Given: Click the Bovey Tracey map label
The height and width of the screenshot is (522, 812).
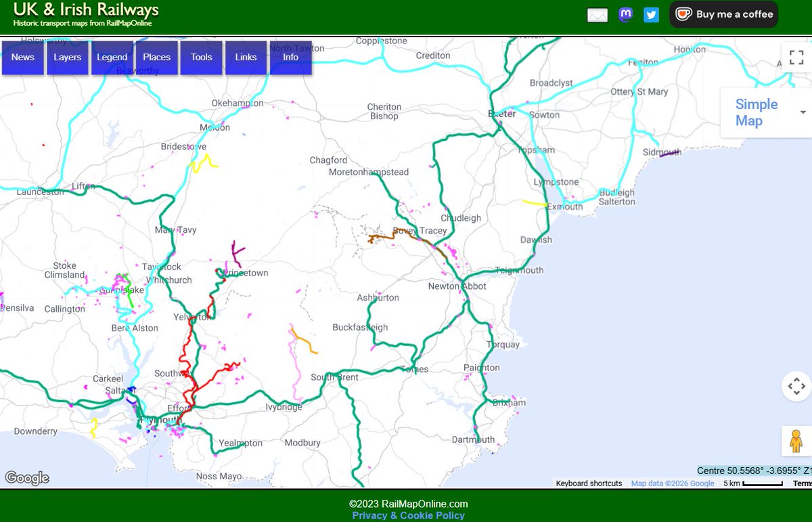Looking at the screenshot, I should pyautogui.click(x=420, y=231).
